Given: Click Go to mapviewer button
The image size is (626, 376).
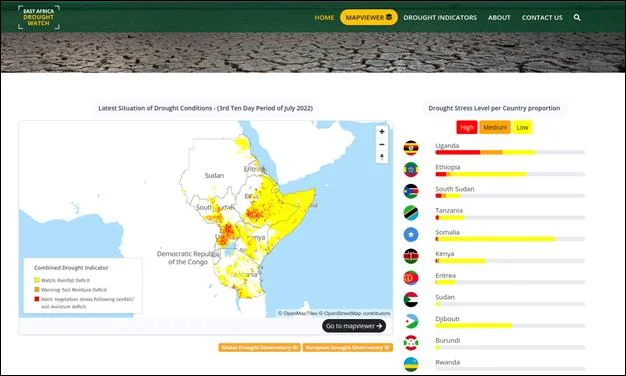Looking at the screenshot, I should pos(354,326).
